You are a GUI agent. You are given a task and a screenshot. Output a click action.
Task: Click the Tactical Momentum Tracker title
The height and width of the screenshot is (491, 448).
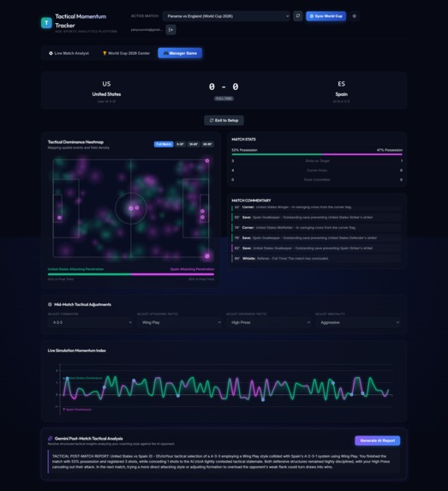[81, 21]
